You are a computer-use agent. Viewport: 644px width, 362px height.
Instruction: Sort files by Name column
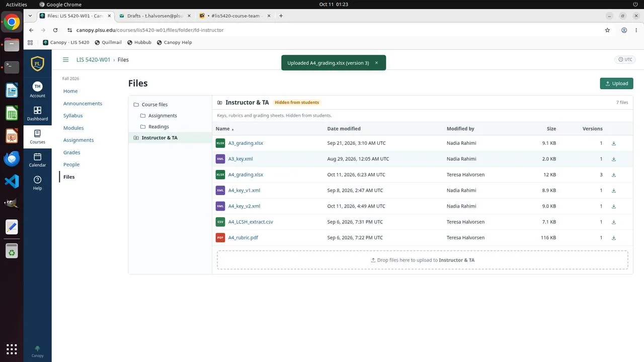pyautogui.click(x=224, y=129)
